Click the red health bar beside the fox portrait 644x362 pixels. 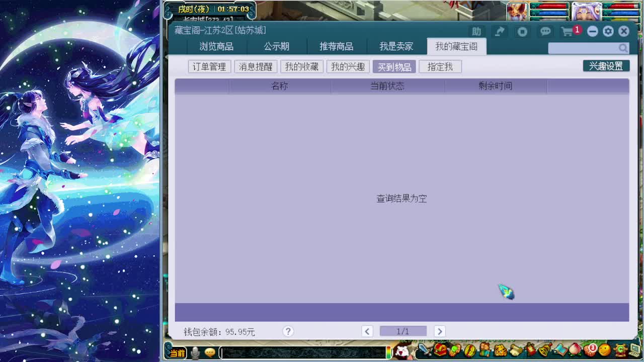549,6
